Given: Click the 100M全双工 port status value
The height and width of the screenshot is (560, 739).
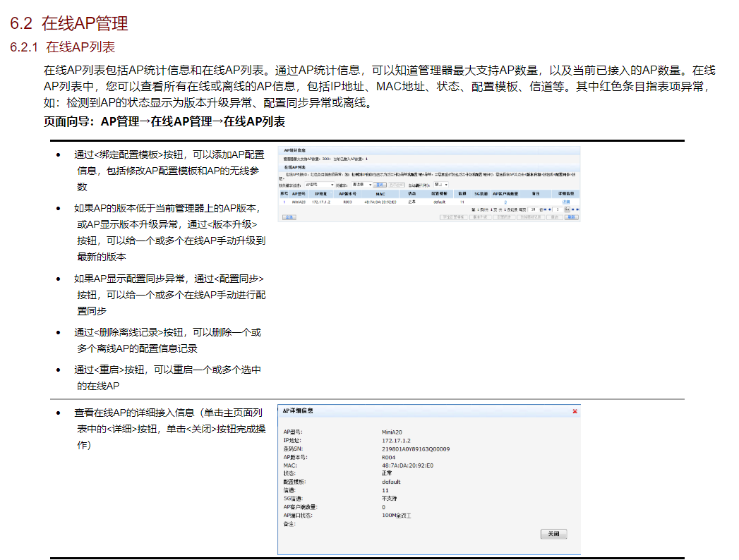Looking at the screenshot, I should pyautogui.click(x=397, y=516).
